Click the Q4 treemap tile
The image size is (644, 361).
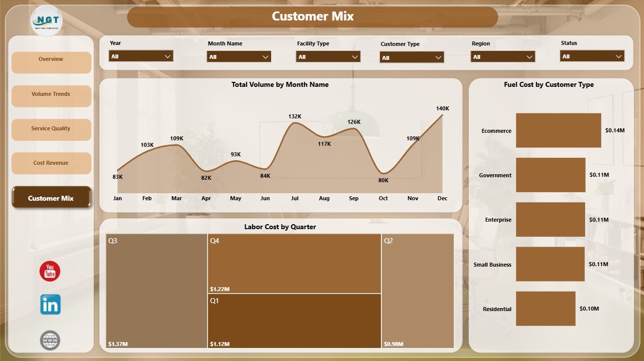pos(295,263)
